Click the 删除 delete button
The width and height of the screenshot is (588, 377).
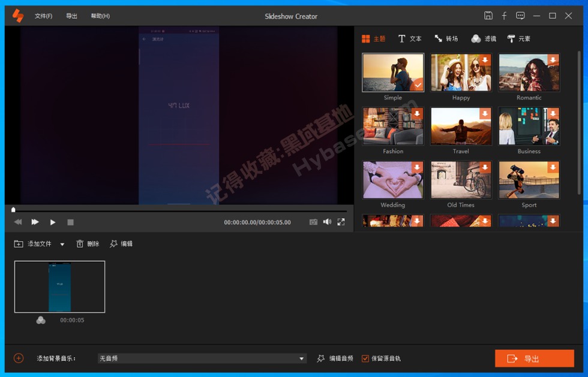(88, 244)
